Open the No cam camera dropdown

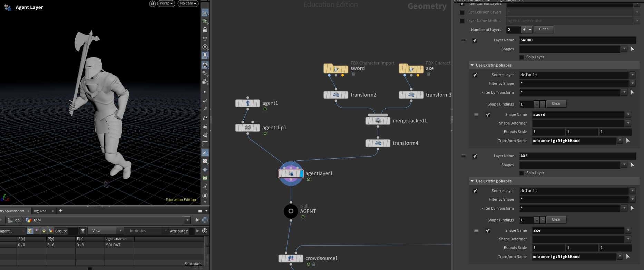[x=188, y=3]
